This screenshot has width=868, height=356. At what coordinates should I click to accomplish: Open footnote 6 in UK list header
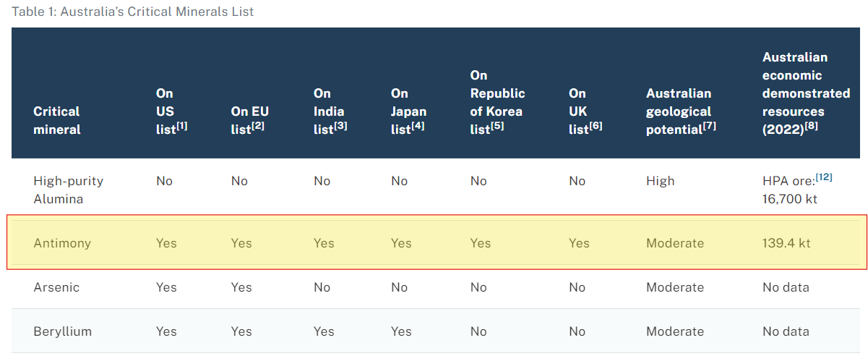(596, 126)
